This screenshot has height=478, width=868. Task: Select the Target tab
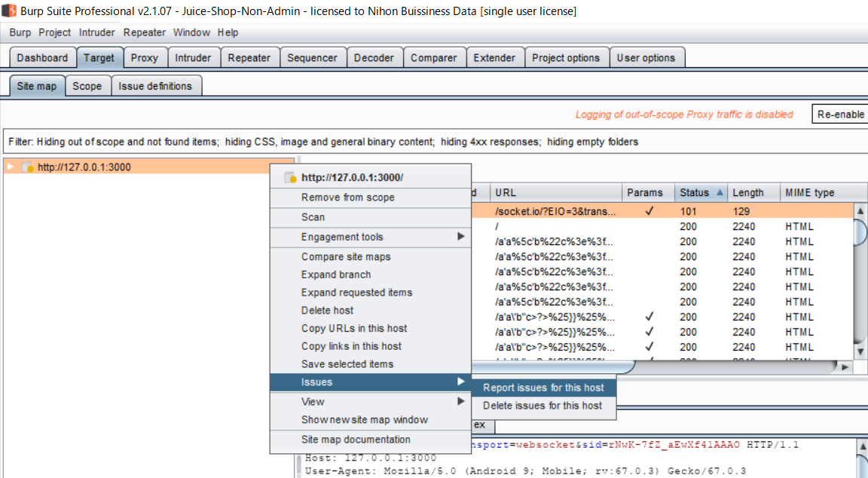click(99, 57)
